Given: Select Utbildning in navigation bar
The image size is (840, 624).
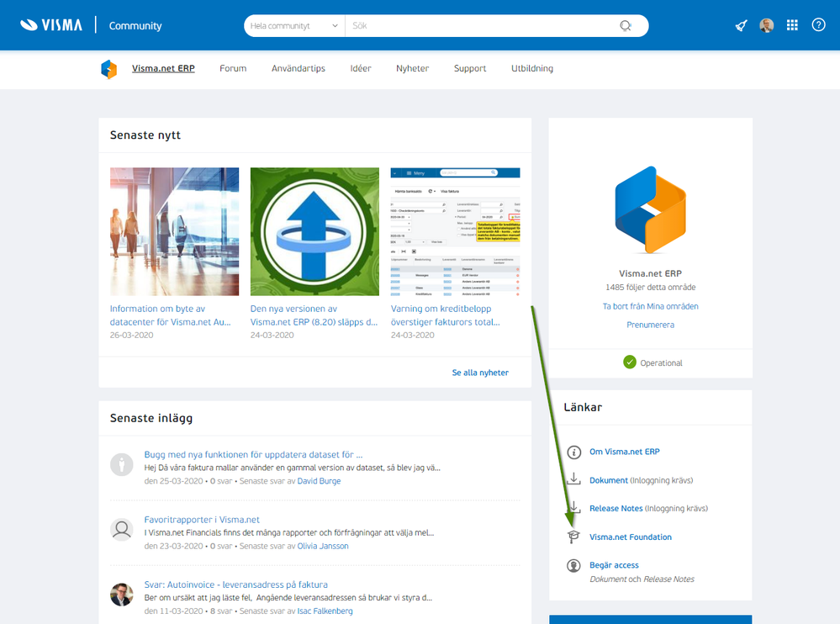Looking at the screenshot, I should point(531,69).
